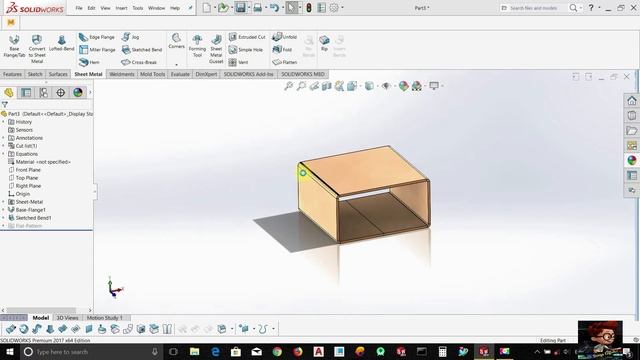
Task: Switch to the Evaluate tab
Action: 180,74
